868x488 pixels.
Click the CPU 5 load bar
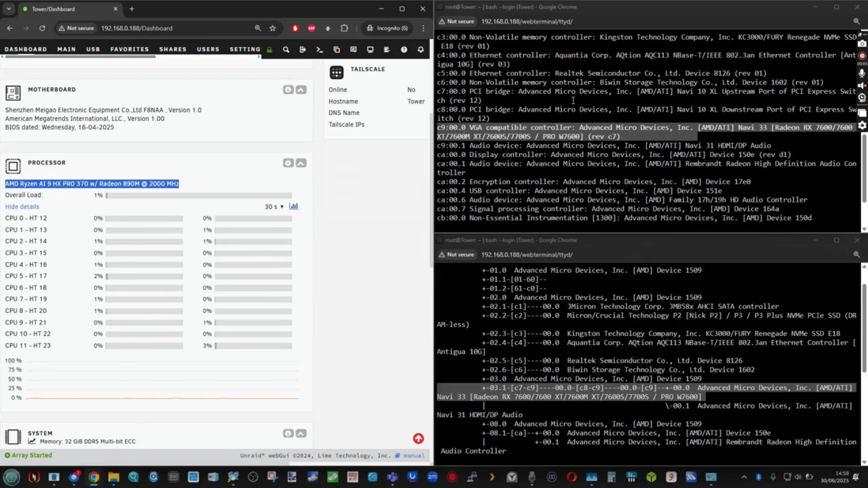pos(144,276)
